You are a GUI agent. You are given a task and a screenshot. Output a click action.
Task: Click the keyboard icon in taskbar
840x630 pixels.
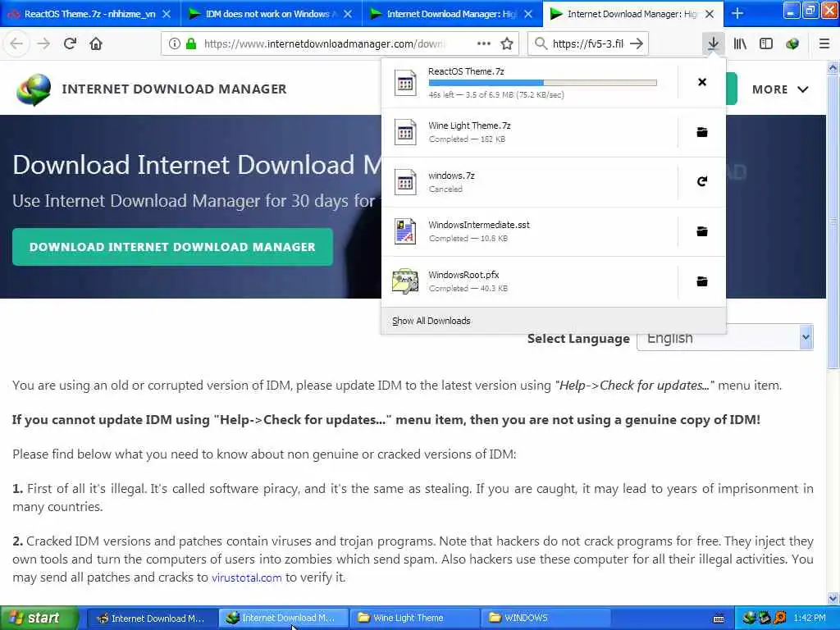pos(719,619)
